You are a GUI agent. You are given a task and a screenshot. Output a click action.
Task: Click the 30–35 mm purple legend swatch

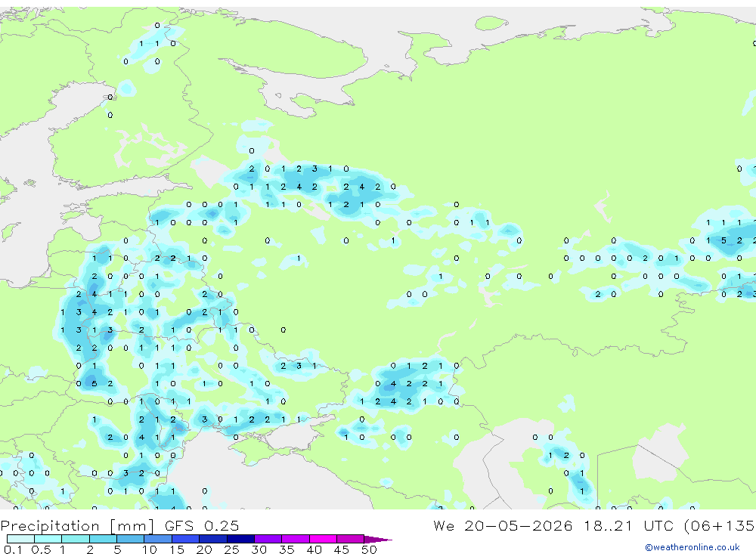tap(268, 539)
